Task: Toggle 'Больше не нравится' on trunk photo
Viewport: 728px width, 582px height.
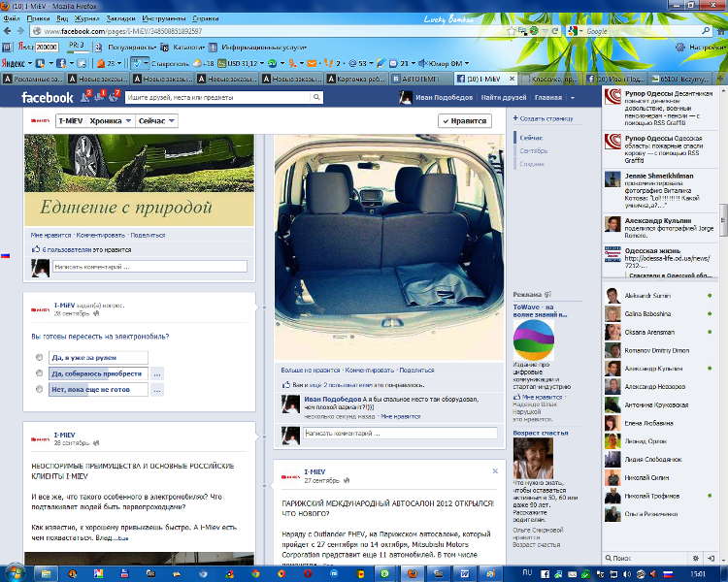Action: click(311, 370)
